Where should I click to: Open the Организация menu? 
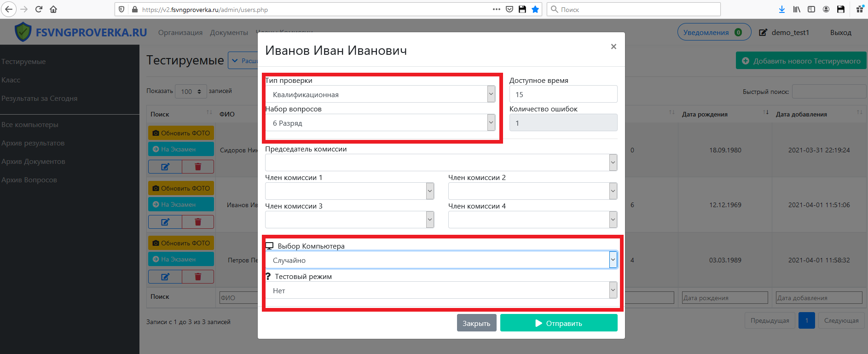tap(180, 33)
